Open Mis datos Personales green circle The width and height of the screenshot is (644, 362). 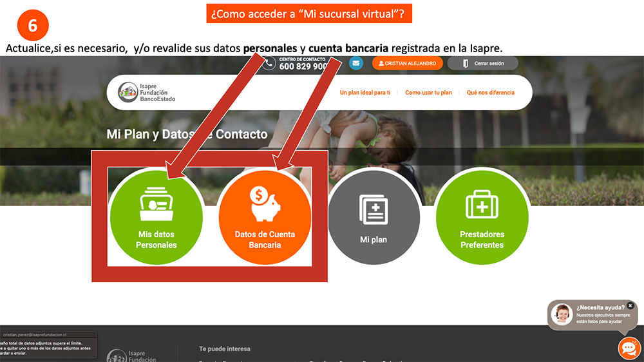(156, 217)
